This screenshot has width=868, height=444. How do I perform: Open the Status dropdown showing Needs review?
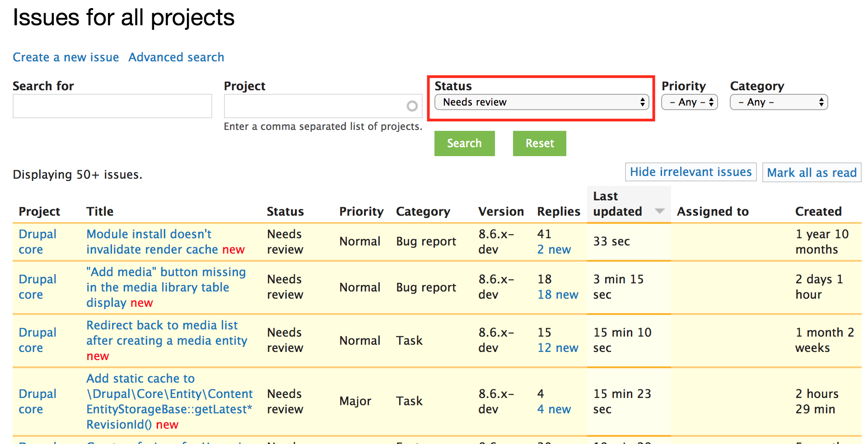[x=541, y=102]
